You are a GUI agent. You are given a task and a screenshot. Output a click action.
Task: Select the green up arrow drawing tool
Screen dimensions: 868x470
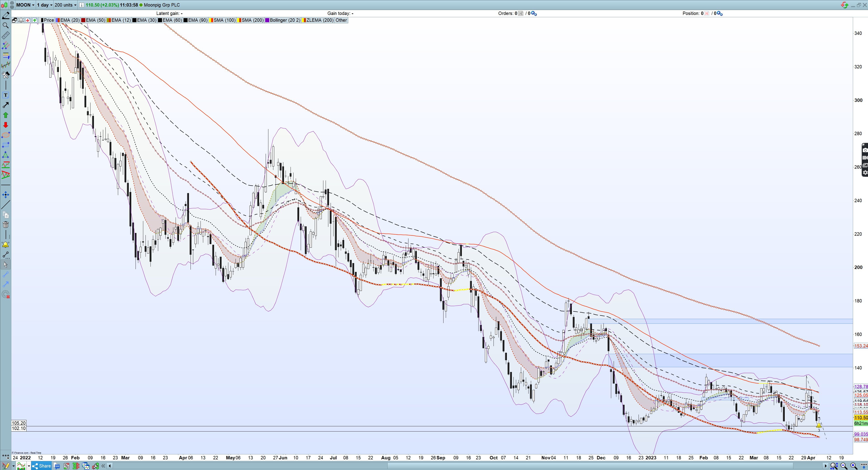pos(5,115)
